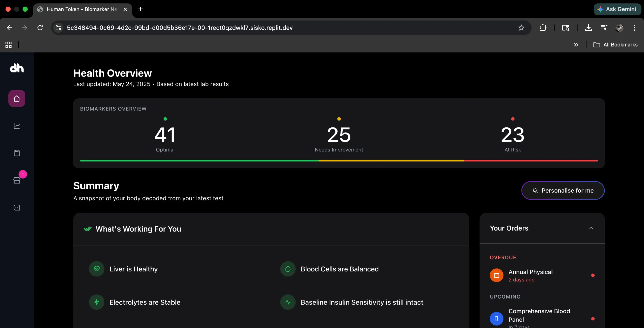
Task: Click the red status dot beside Annual Physical
Action: pyautogui.click(x=593, y=275)
